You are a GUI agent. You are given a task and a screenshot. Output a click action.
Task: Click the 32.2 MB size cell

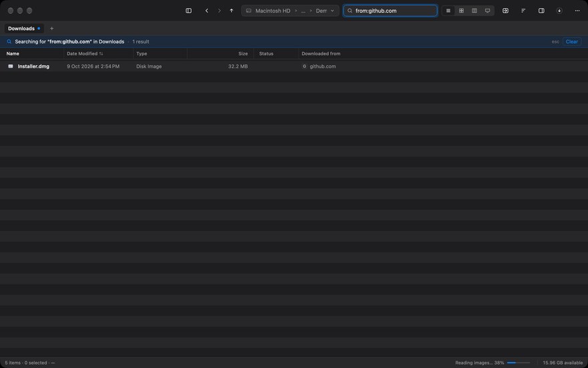(x=238, y=66)
